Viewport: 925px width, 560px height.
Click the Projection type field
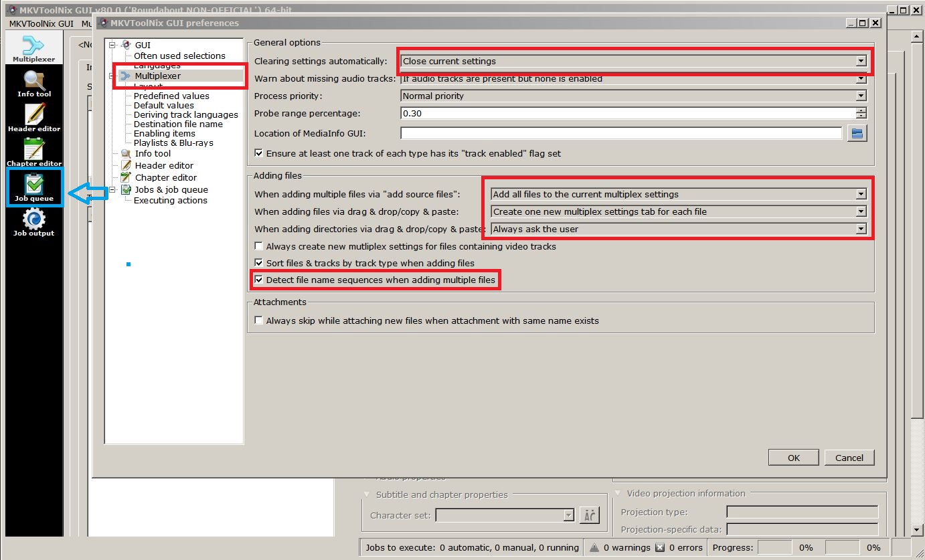[802, 512]
